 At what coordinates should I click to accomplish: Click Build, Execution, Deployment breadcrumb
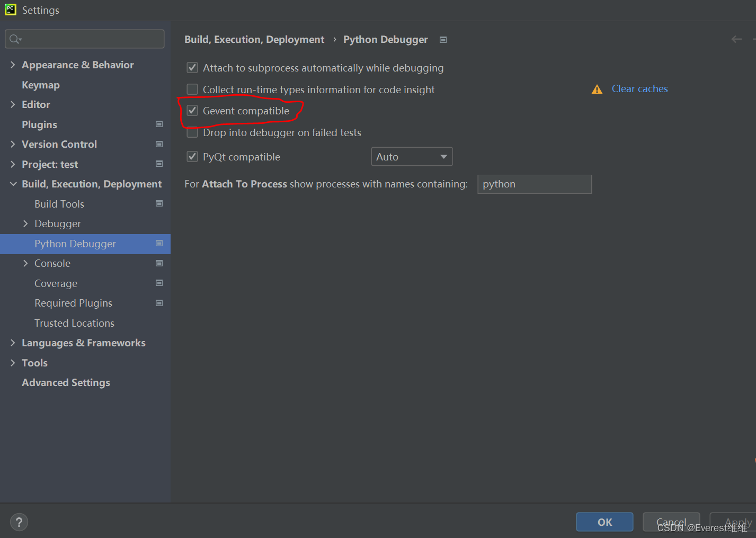point(254,40)
